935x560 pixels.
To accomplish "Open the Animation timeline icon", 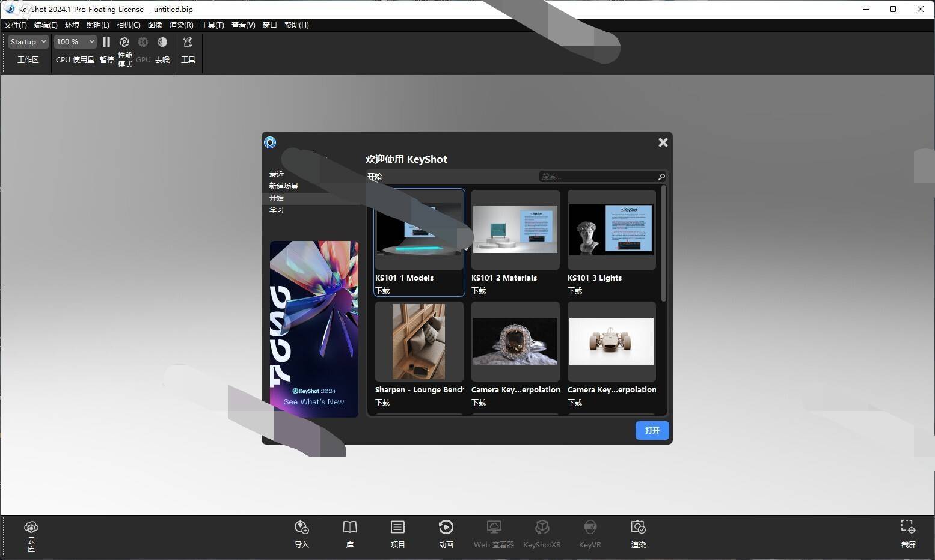I will tap(446, 528).
